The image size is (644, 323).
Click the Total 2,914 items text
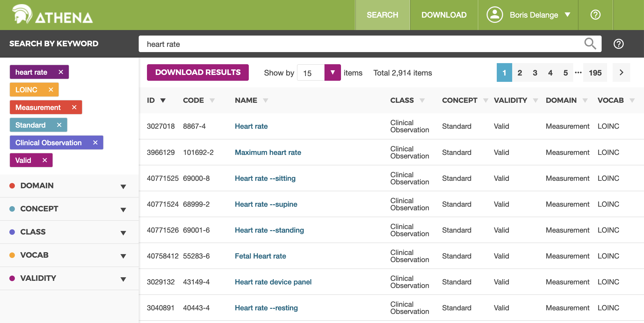(403, 73)
